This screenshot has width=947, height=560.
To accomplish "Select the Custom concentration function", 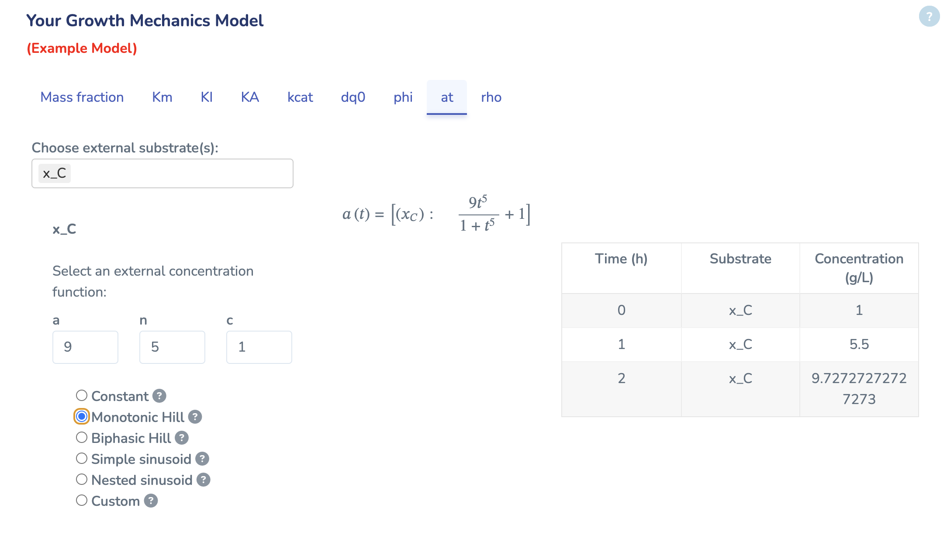I will 81,500.
